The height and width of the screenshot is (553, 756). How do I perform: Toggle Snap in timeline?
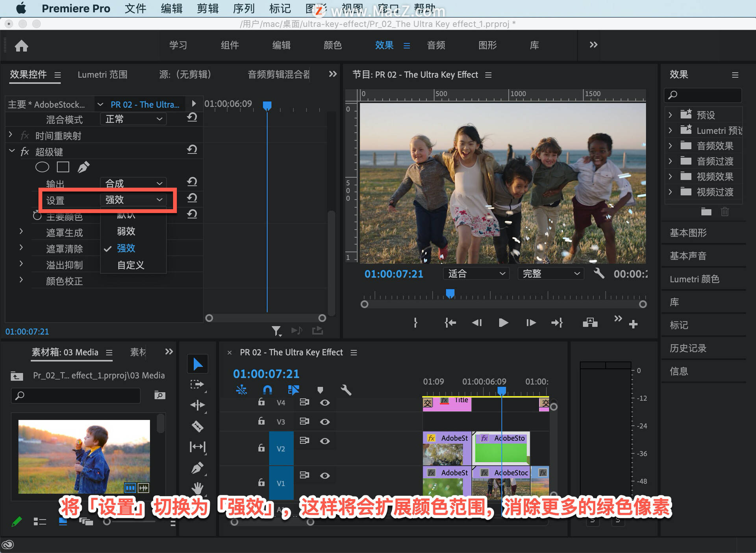point(267,390)
